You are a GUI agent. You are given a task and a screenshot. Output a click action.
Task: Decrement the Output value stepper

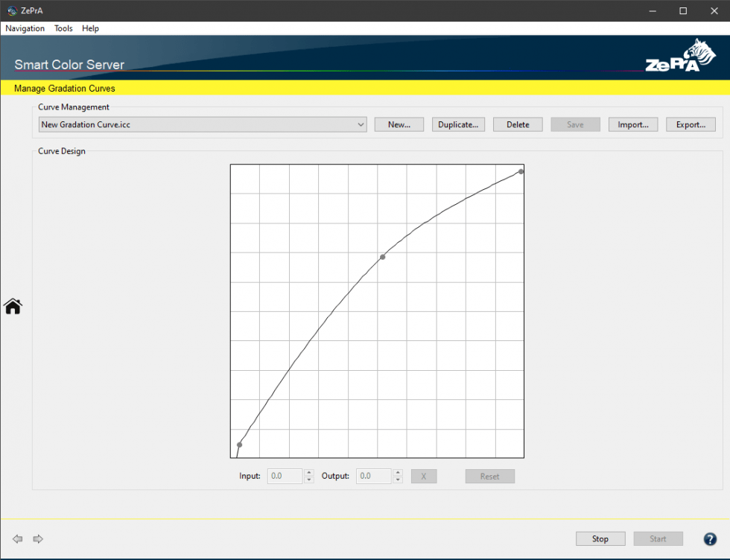pos(398,479)
